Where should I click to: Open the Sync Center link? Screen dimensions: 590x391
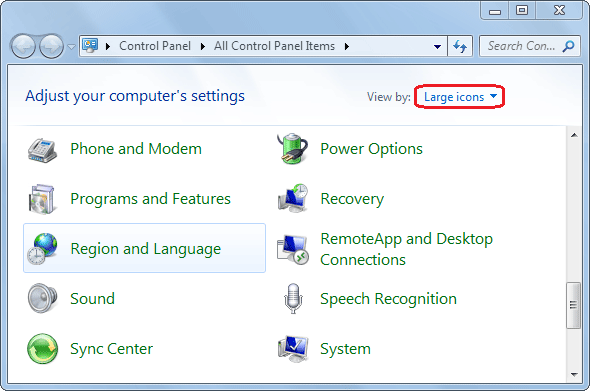(111, 349)
